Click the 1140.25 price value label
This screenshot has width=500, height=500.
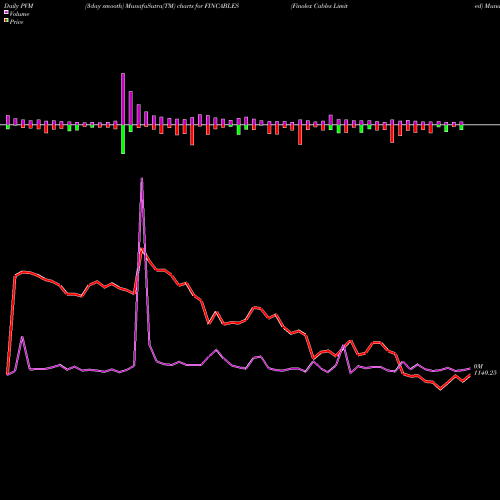pyautogui.click(x=485, y=373)
